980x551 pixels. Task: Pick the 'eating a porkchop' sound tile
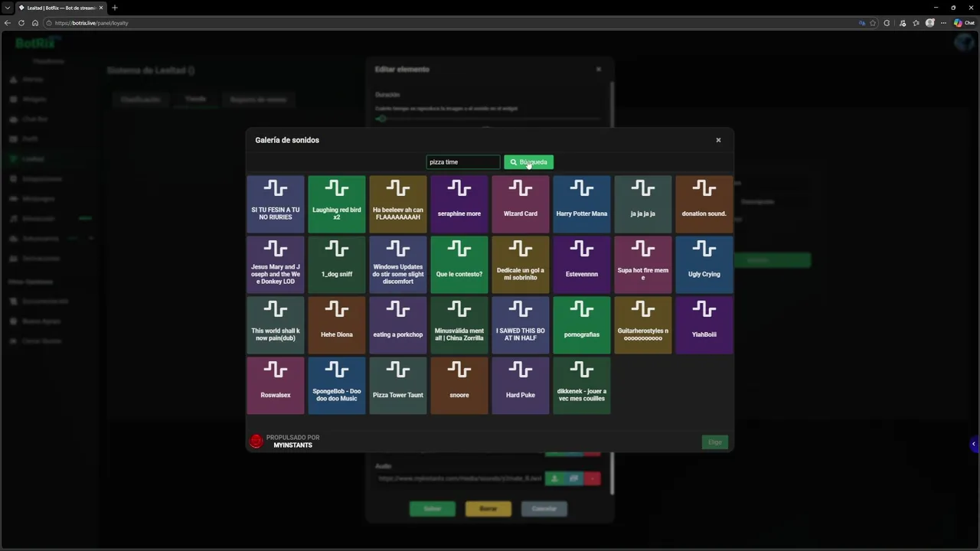(x=398, y=324)
